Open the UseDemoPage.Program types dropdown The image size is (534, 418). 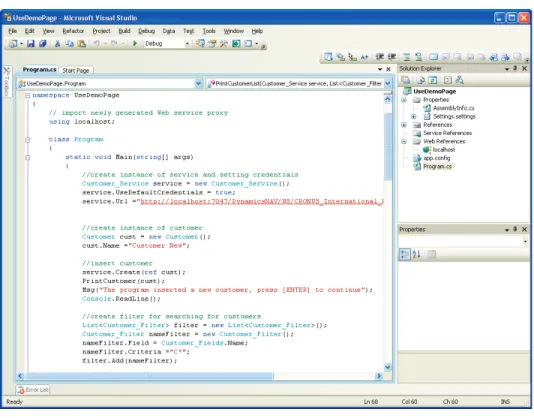pos(198,83)
